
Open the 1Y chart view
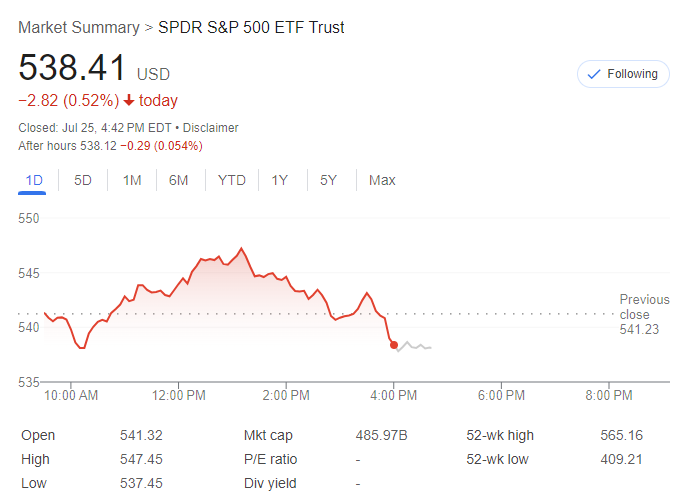(280, 180)
